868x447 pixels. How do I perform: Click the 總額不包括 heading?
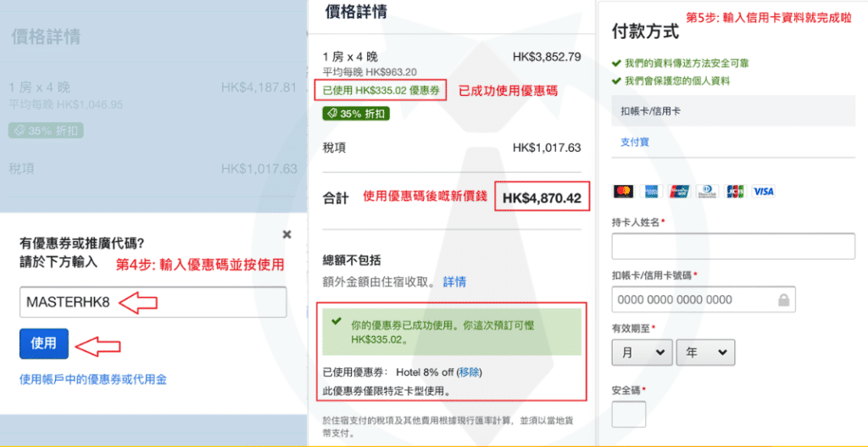point(352,260)
